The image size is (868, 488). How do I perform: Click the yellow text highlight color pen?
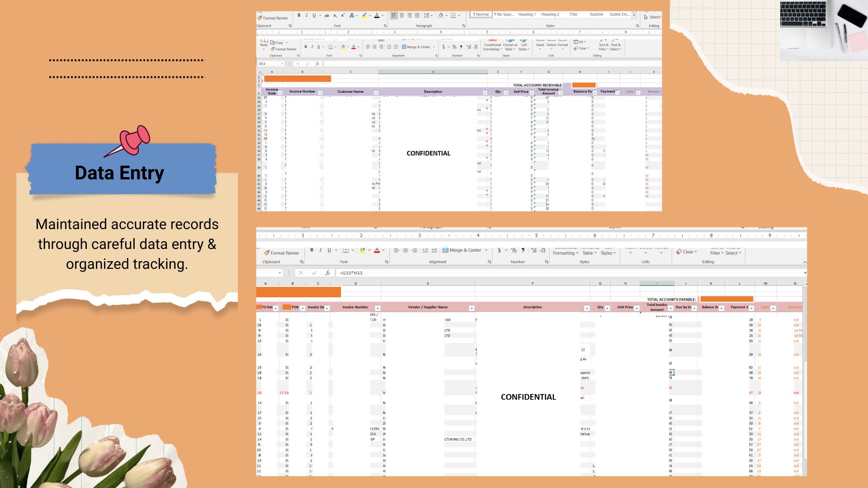pos(364,15)
